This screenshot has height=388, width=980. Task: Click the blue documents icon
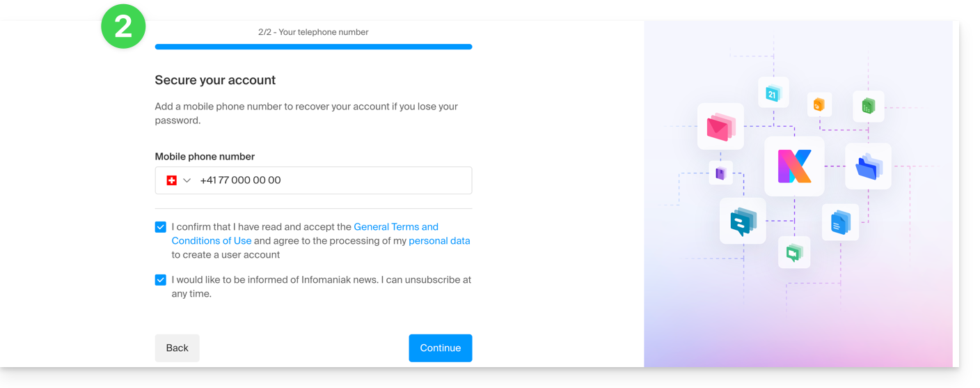coord(840,222)
